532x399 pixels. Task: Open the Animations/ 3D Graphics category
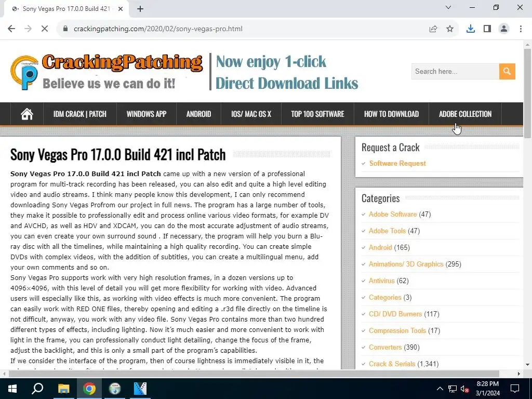pos(406,264)
